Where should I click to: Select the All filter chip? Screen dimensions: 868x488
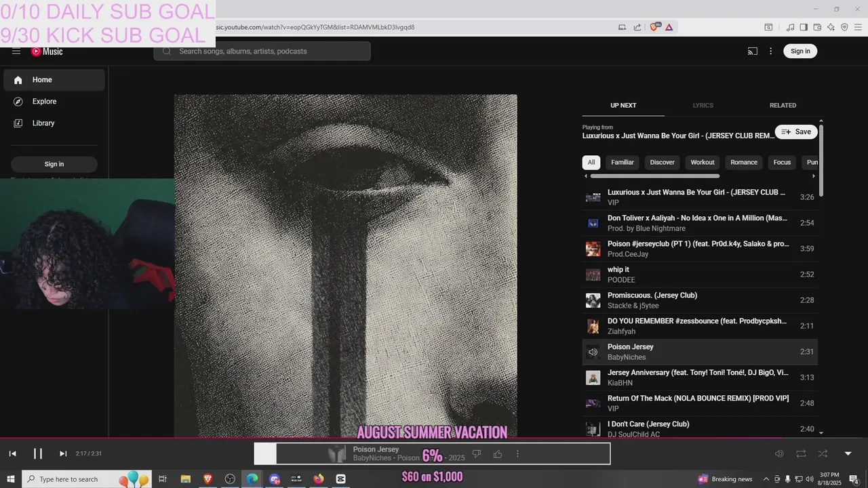pos(591,163)
